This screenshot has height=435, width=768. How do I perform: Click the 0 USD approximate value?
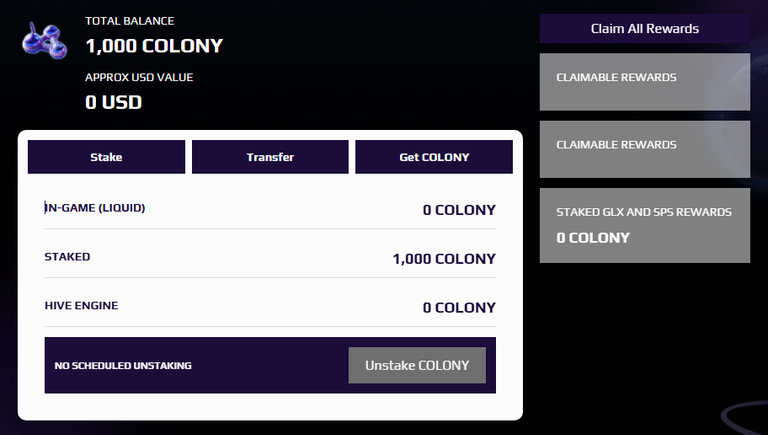114,102
